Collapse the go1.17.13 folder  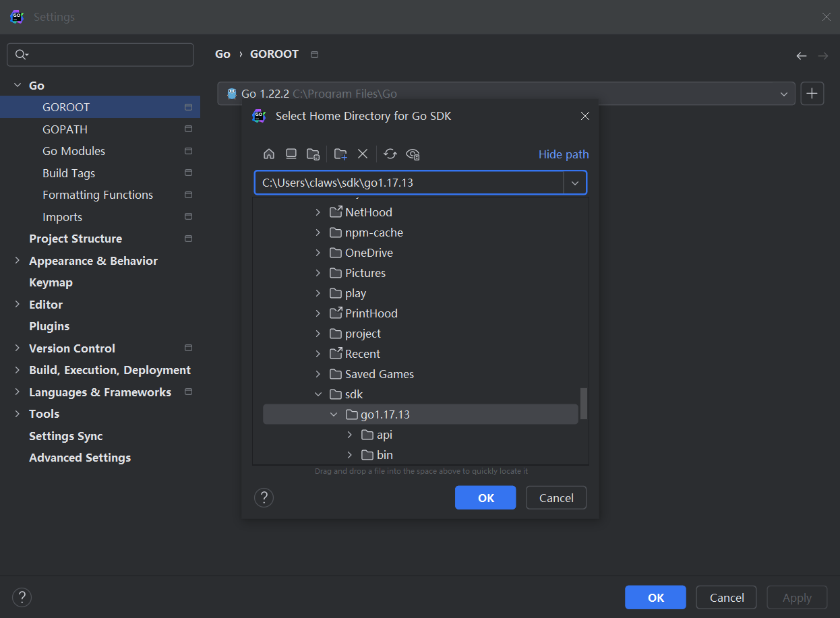coord(334,414)
